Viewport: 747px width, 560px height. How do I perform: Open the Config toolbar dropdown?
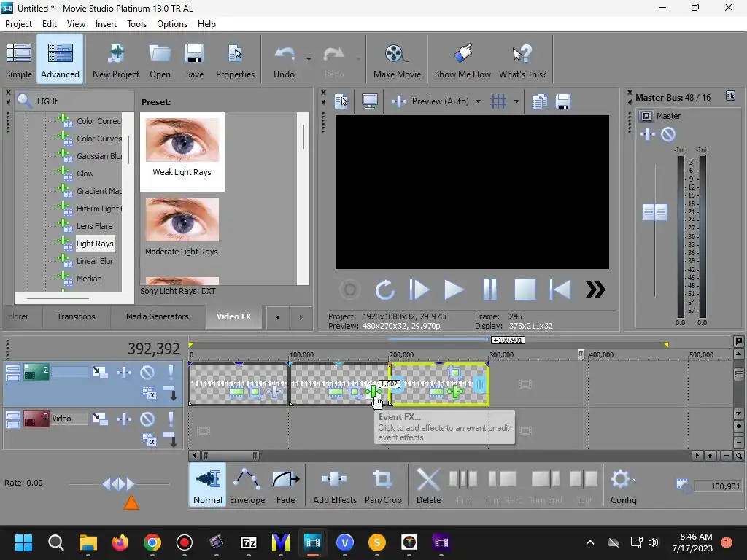pyautogui.click(x=623, y=486)
